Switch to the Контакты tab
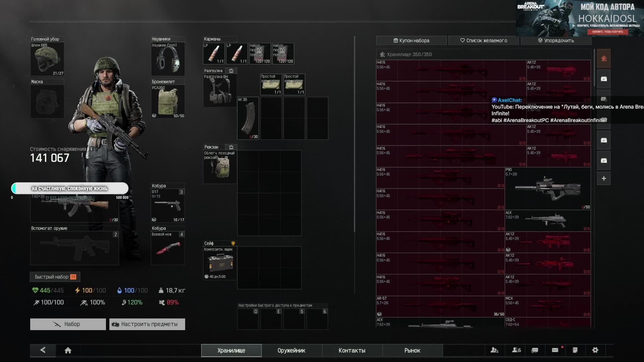Image resolution: width=644 pixels, height=362 pixels. 352,350
